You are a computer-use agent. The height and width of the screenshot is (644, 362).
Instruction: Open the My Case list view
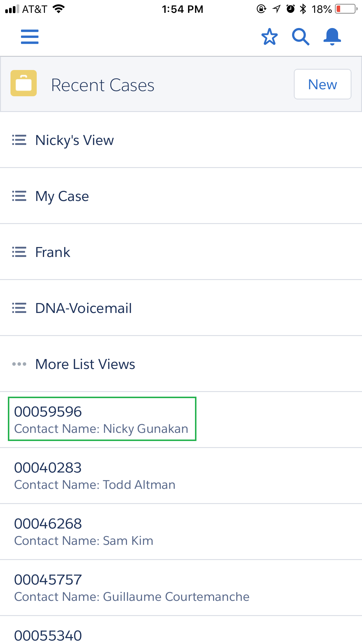(x=62, y=196)
